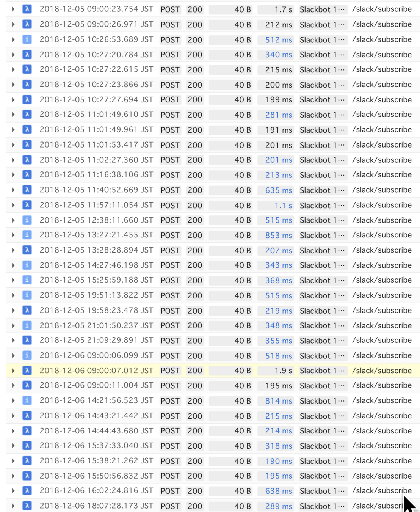Click Slackbot agent on 15:25:59.188 row
This screenshot has width=420, height=512.
point(323,280)
